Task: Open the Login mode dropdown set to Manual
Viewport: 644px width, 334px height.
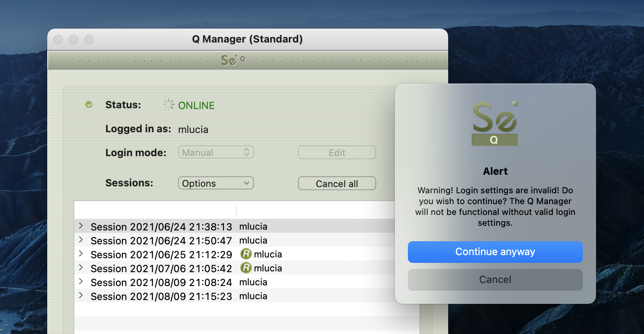Action: pos(216,152)
